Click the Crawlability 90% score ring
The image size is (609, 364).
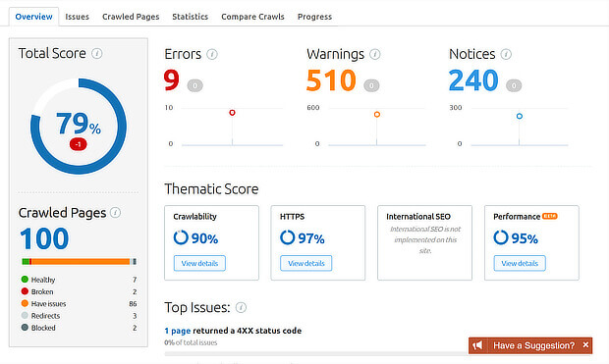[181, 237]
